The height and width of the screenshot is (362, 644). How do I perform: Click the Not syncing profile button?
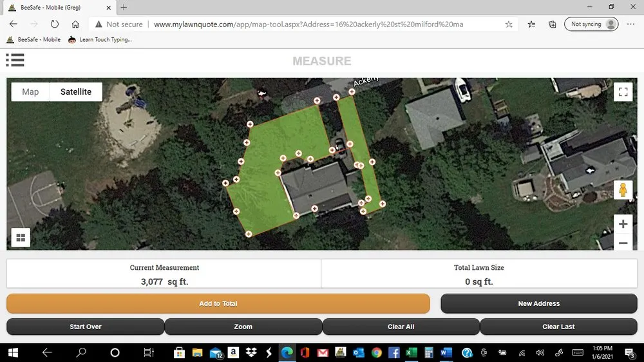(591, 24)
